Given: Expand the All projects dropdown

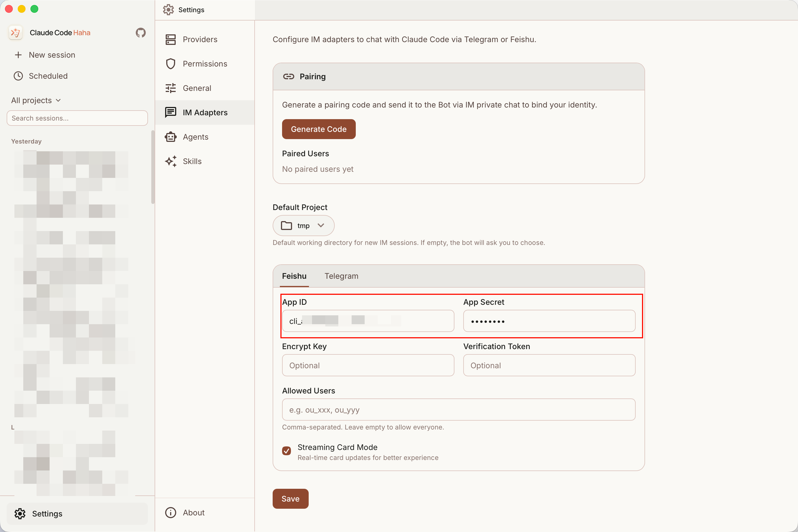Looking at the screenshot, I should [36, 100].
